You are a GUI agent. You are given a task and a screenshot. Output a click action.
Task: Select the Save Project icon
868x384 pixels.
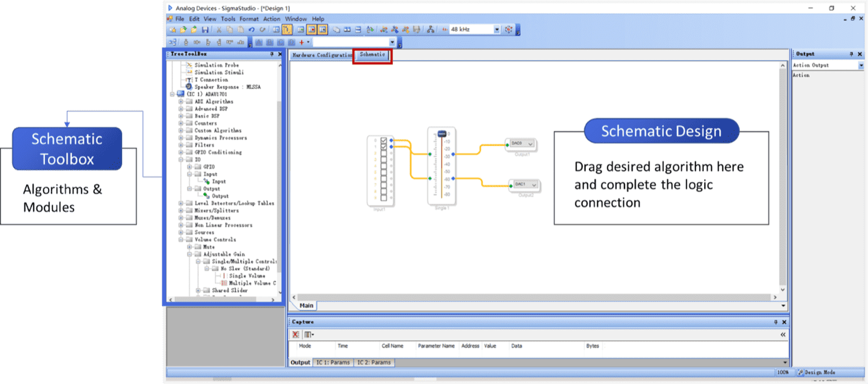[x=205, y=29]
